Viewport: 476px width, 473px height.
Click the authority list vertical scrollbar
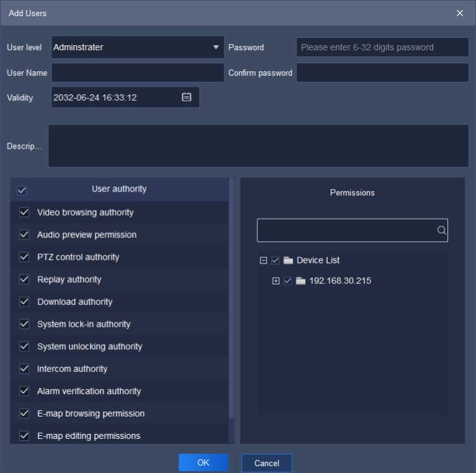(232, 298)
